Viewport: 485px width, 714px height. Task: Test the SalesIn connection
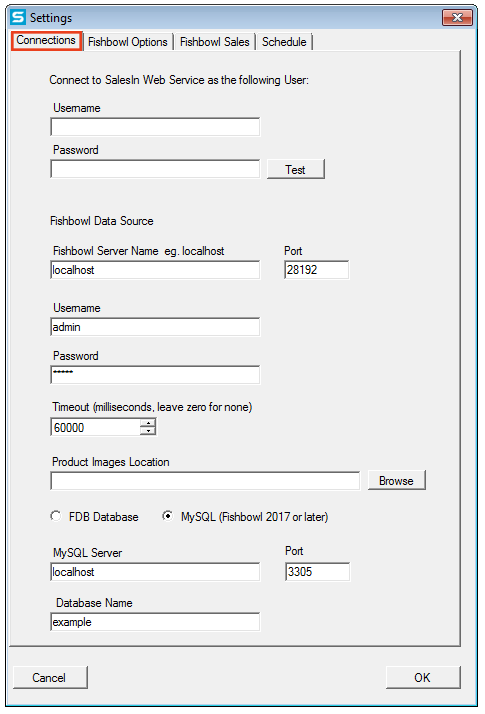pyautogui.click(x=296, y=169)
